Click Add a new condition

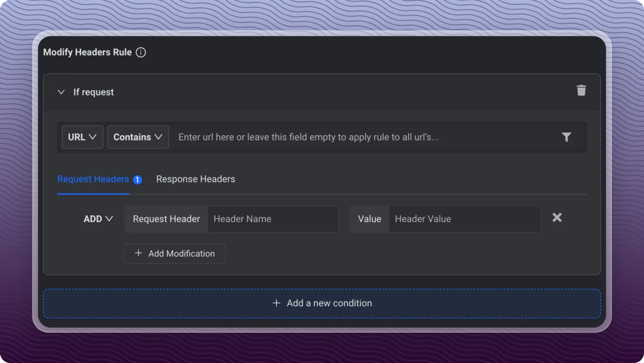pos(322,303)
